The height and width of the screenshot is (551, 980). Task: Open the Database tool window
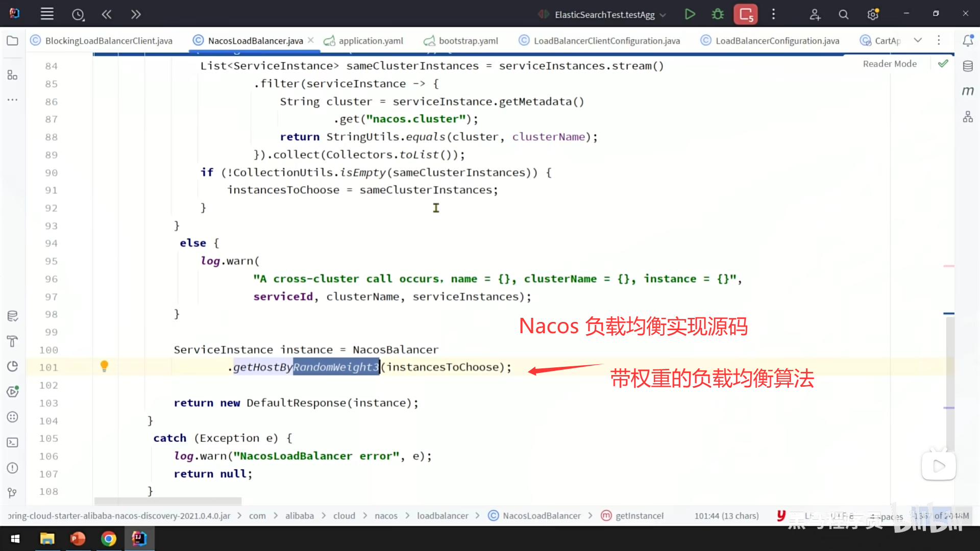tap(968, 66)
